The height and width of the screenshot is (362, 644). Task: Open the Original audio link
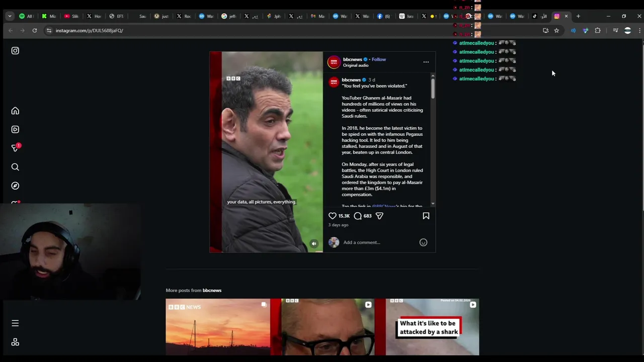(x=356, y=65)
